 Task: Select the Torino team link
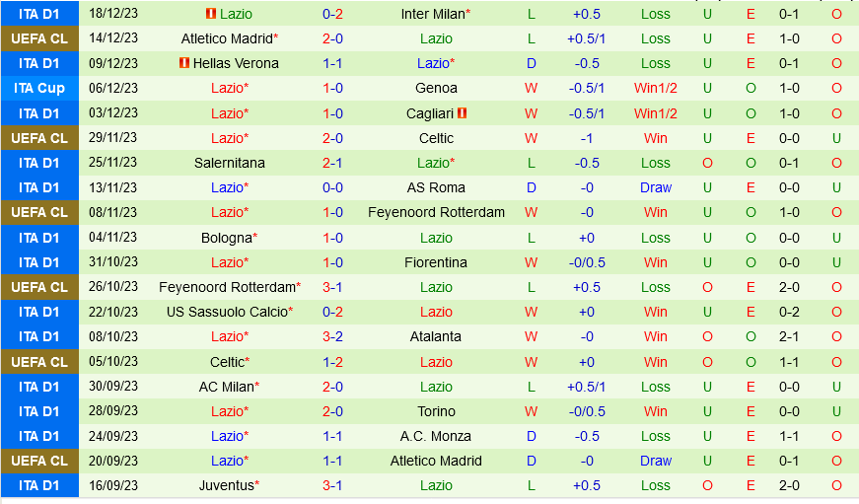pos(436,411)
